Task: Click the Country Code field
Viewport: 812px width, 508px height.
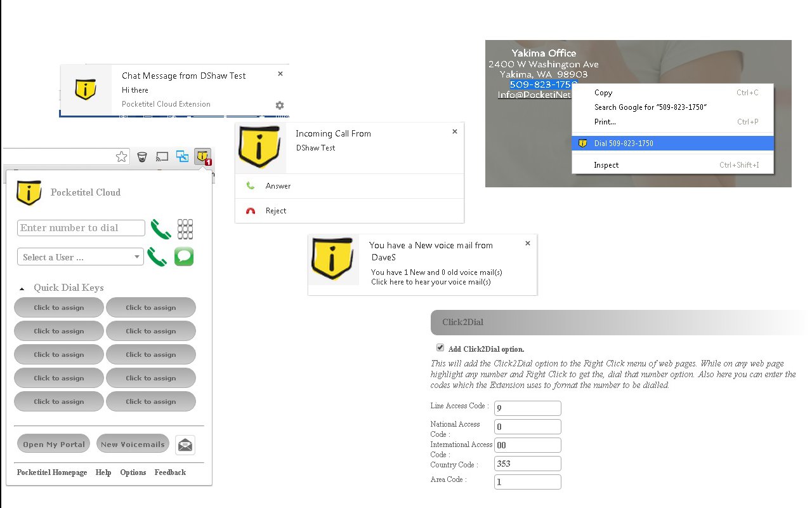Action: tap(528, 464)
